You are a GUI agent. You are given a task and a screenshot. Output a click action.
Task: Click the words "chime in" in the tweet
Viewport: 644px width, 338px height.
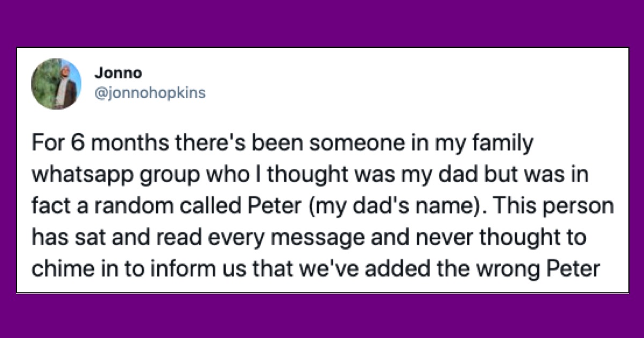pos(69,269)
